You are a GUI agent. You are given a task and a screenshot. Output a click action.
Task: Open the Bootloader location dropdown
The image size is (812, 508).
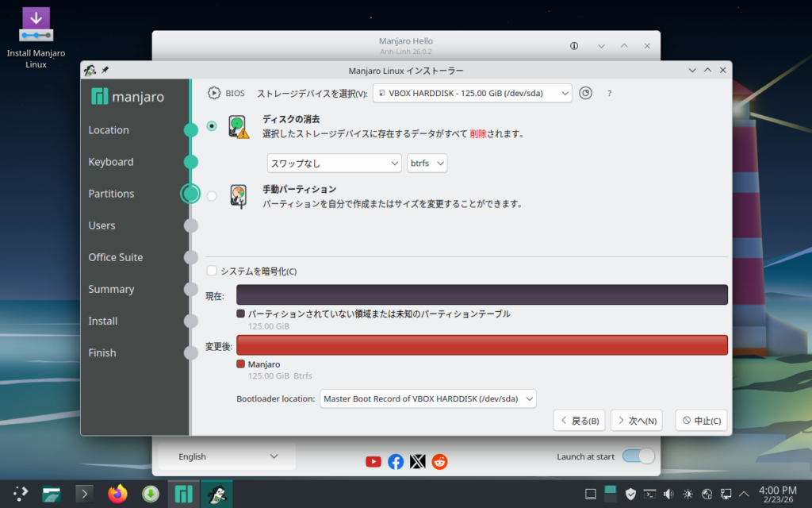pyautogui.click(x=428, y=398)
